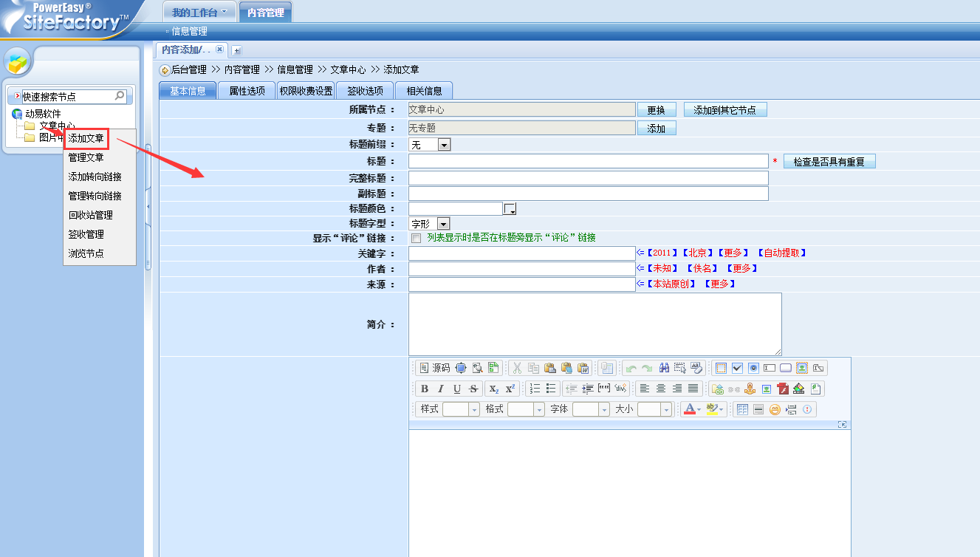Insert a smiley emoticon
Screen dimensions: 980x557
pyautogui.click(x=775, y=409)
